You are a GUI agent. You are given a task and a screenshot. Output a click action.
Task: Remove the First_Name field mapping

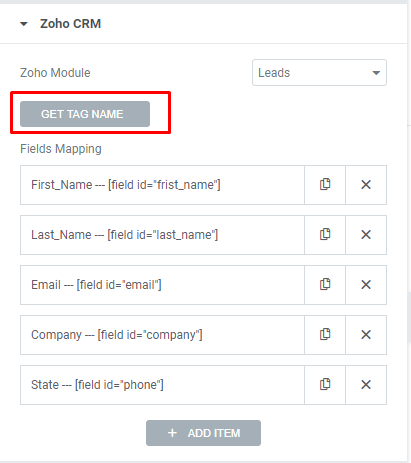(x=366, y=185)
